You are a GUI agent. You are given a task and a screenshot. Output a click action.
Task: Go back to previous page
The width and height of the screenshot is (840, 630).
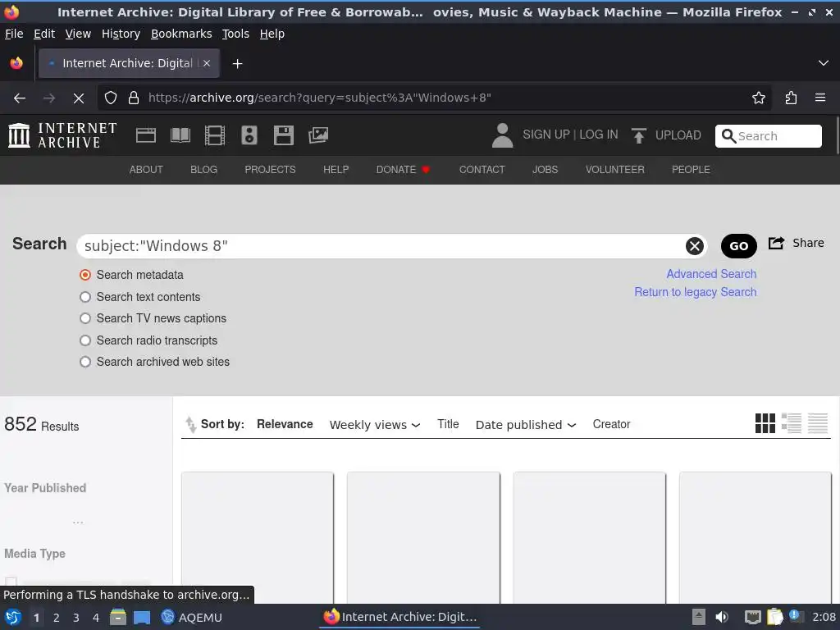pyautogui.click(x=20, y=98)
